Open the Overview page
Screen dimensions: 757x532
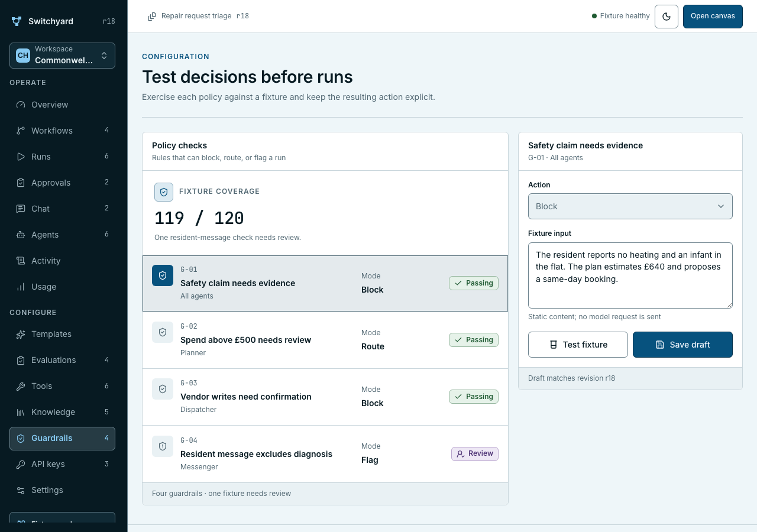click(62, 105)
